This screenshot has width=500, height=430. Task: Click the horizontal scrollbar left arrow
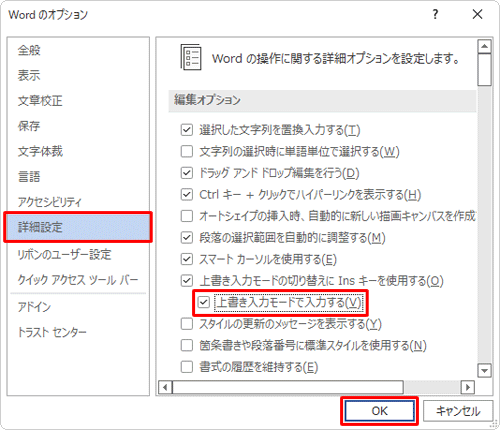165,387
